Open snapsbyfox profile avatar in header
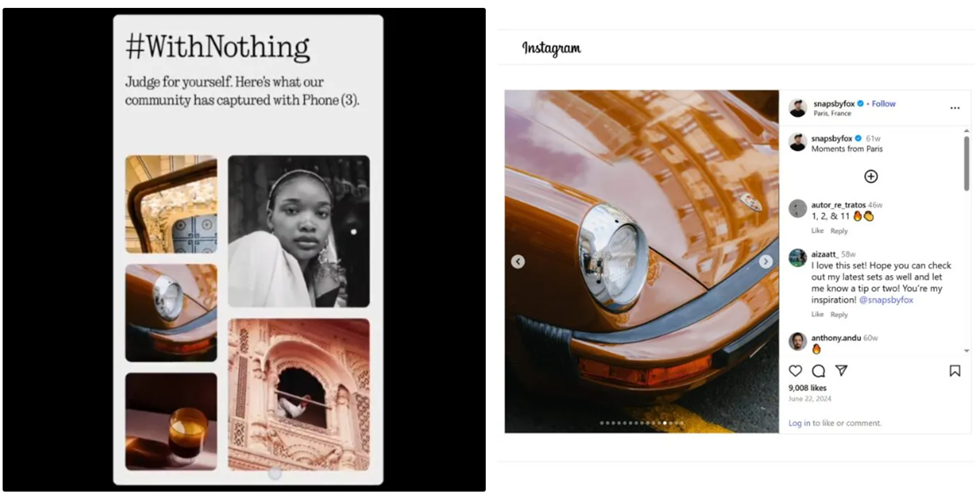This screenshot has width=975, height=496. (x=798, y=108)
